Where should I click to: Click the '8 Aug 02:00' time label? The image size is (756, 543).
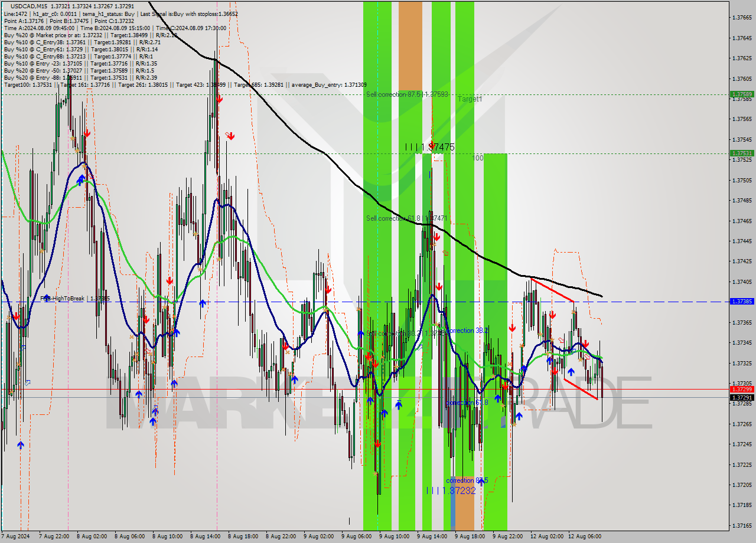pos(93,536)
